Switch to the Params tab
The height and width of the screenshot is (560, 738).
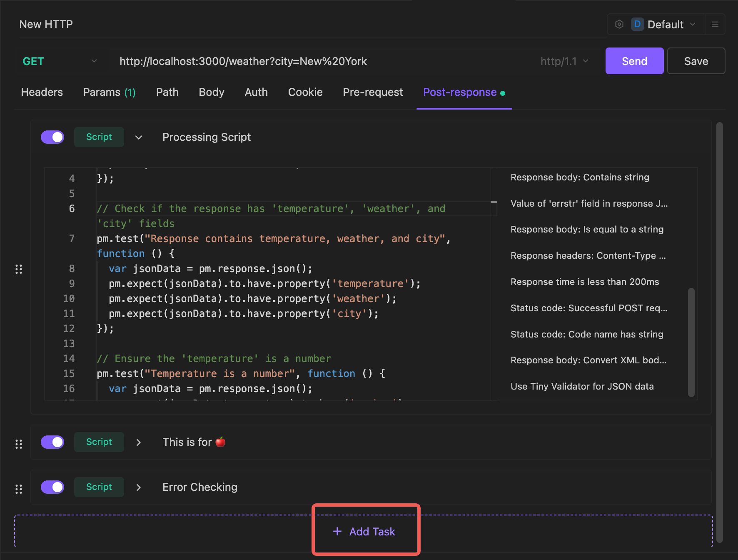point(109,92)
